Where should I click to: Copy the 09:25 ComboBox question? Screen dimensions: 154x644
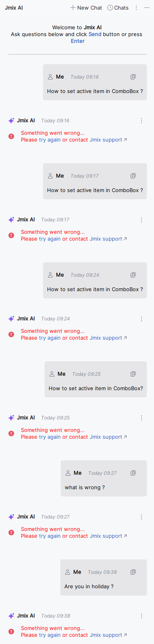tap(133, 374)
